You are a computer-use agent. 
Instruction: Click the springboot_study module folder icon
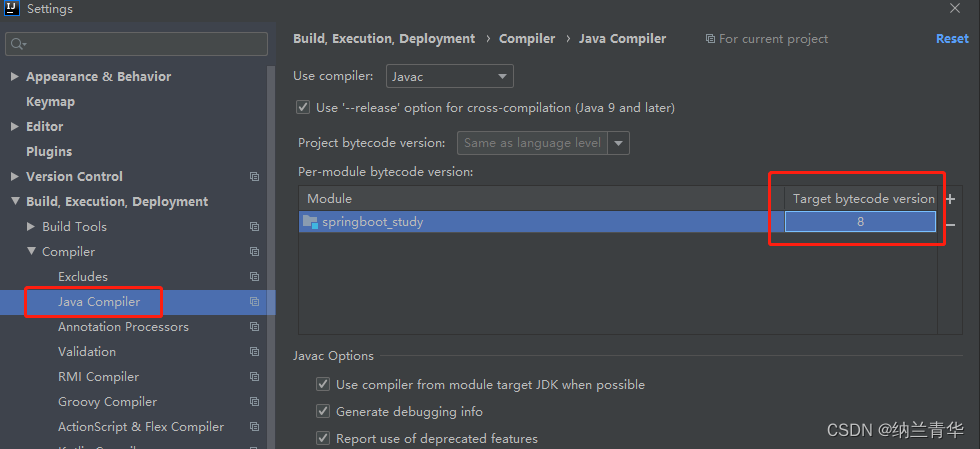click(310, 221)
